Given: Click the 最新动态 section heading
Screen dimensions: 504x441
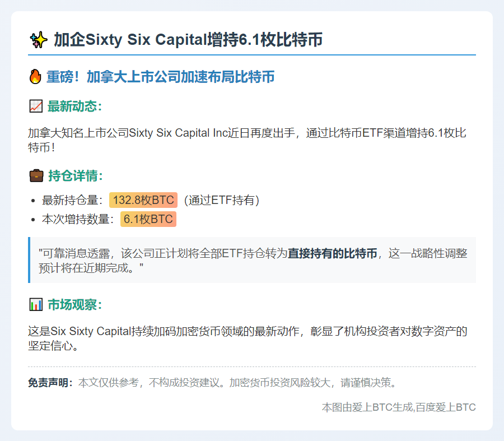Looking at the screenshot, I should point(74,106).
